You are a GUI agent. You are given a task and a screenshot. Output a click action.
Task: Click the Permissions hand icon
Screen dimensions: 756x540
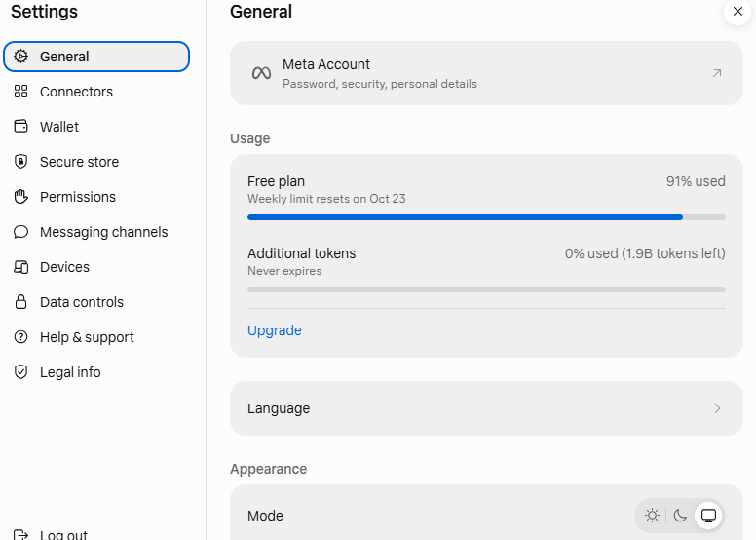(x=20, y=197)
